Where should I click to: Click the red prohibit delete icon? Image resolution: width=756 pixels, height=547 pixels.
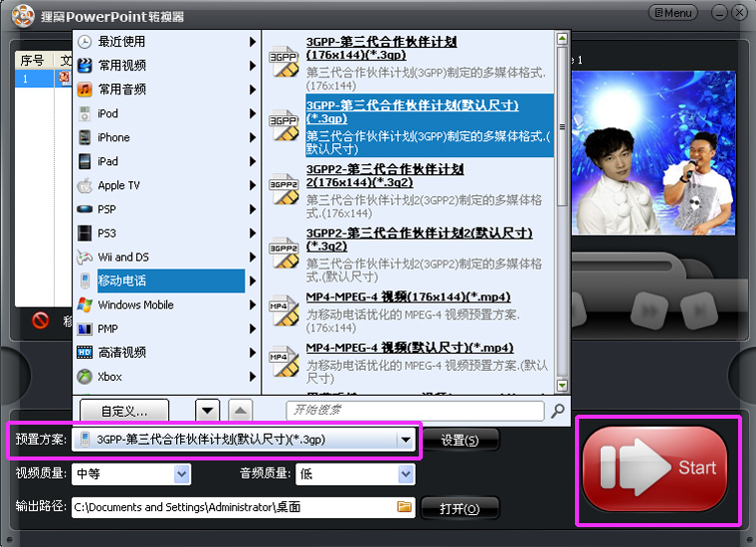click(41, 320)
